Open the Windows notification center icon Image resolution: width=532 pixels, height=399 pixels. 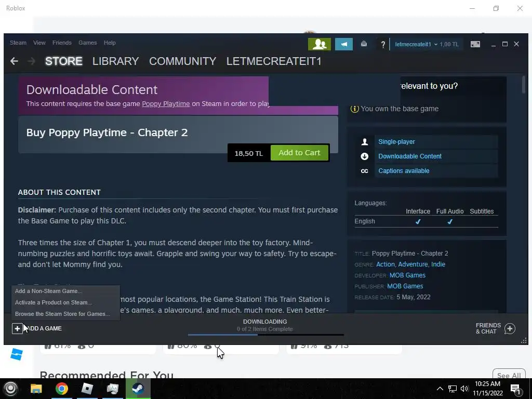coord(515,389)
